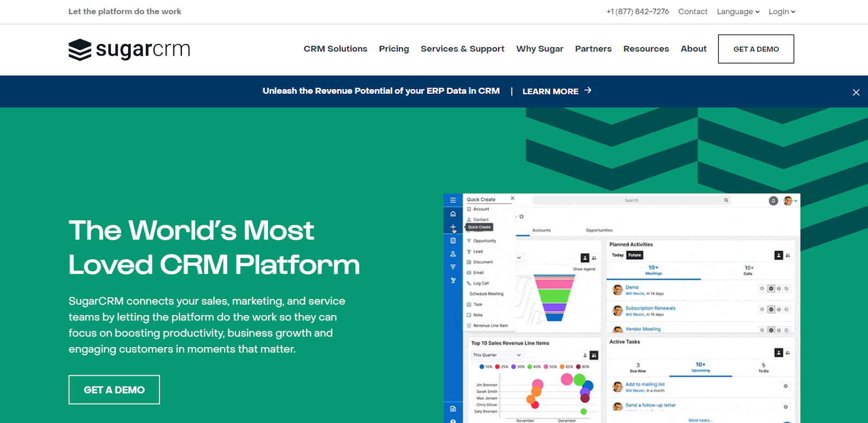The height and width of the screenshot is (423, 868).
Task: Click the green 40% legend dot
Action: point(530,367)
